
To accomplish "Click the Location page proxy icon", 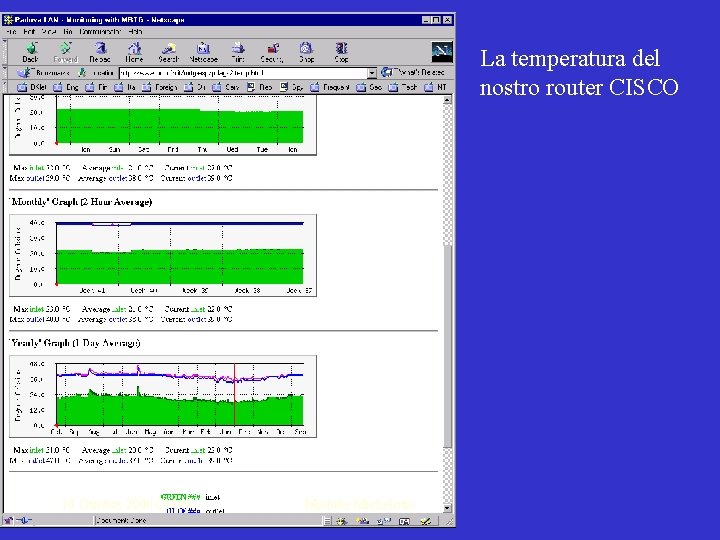I will [82, 73].
